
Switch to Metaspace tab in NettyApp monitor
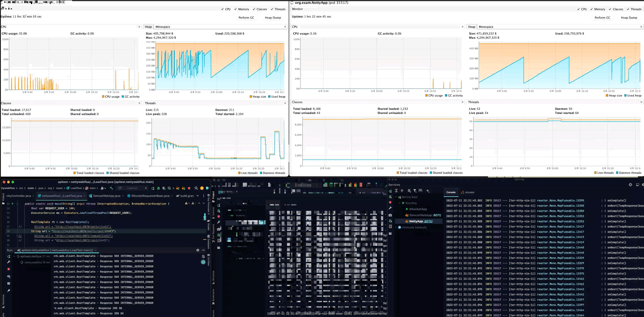coord(486,27)
